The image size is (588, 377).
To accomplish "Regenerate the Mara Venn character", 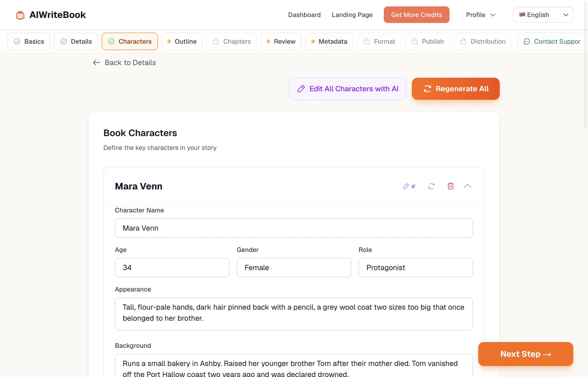I will [x=431, y=186].
